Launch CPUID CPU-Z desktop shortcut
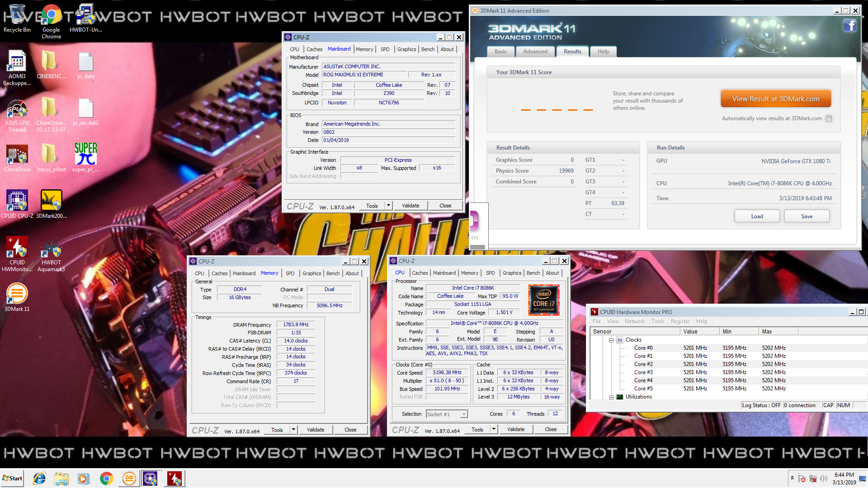 click(17, 204)
